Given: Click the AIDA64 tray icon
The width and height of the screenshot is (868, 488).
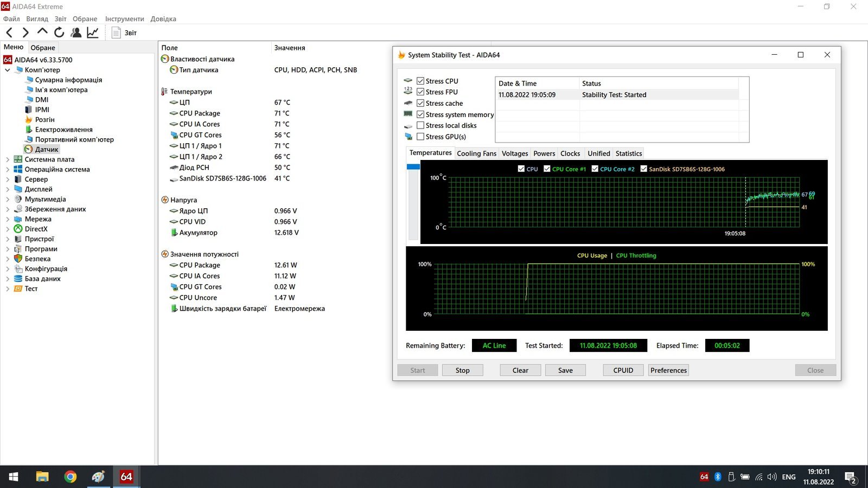Looking at the screenshot, I should [x=704, y=477].
